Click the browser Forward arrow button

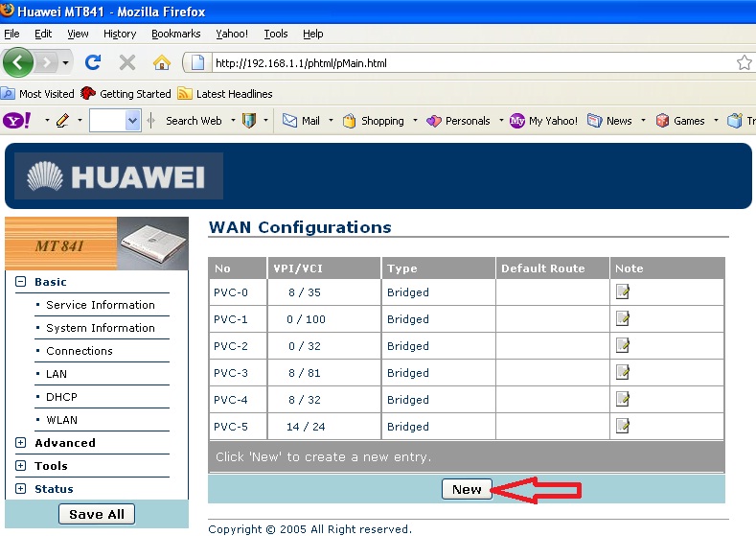pos(47,62)
